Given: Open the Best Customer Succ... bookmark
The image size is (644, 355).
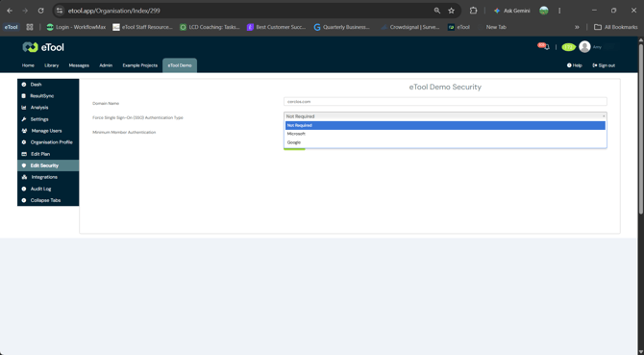Looking at the screenshot, I should (x=277, y=27).
